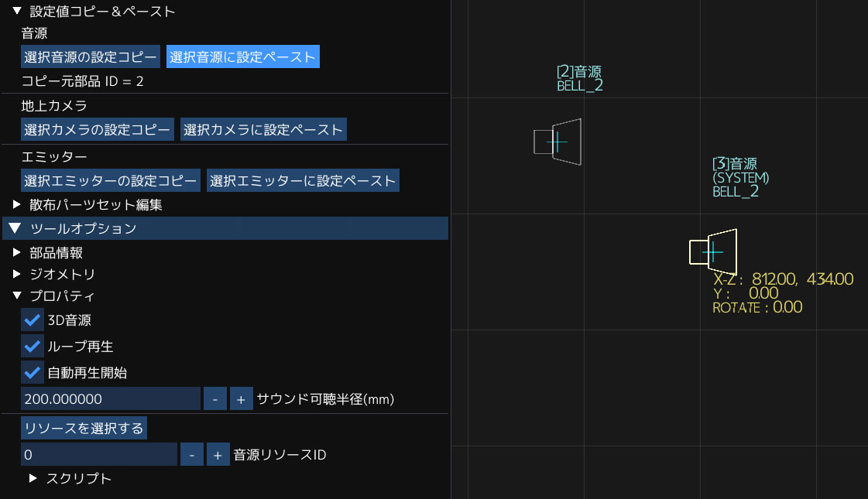Click the ROTATE : 0.00 readout
This screenshot has height=499, width=868.
[x=757, y=307]
